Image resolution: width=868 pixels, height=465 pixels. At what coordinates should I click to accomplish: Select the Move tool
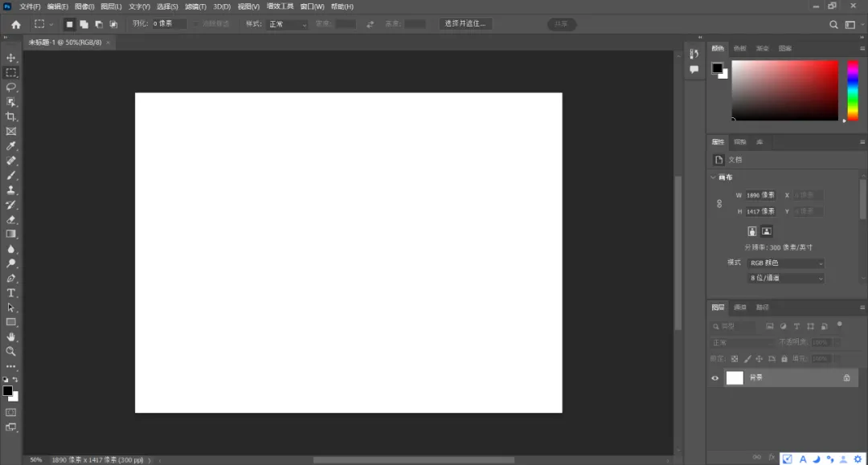10,58
